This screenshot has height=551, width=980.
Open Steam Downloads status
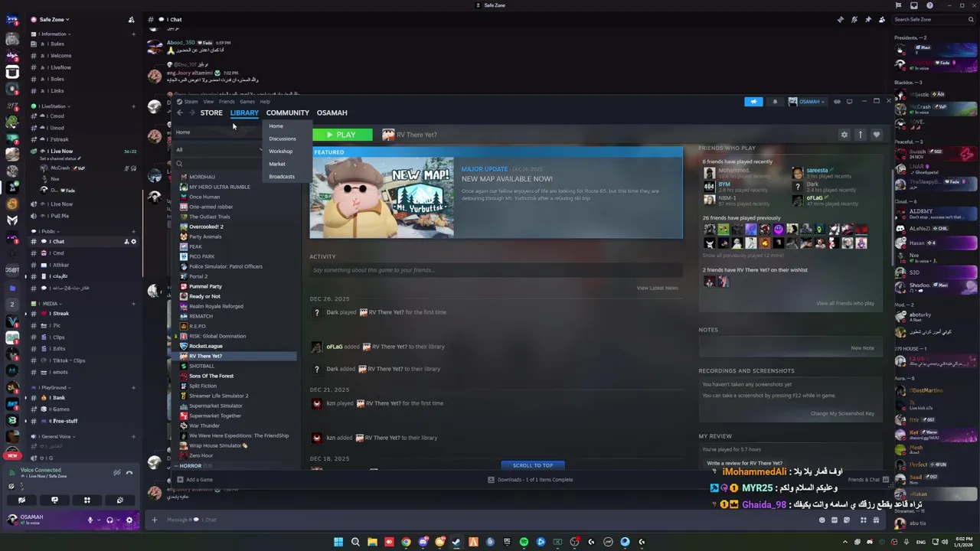pos(531,480)
